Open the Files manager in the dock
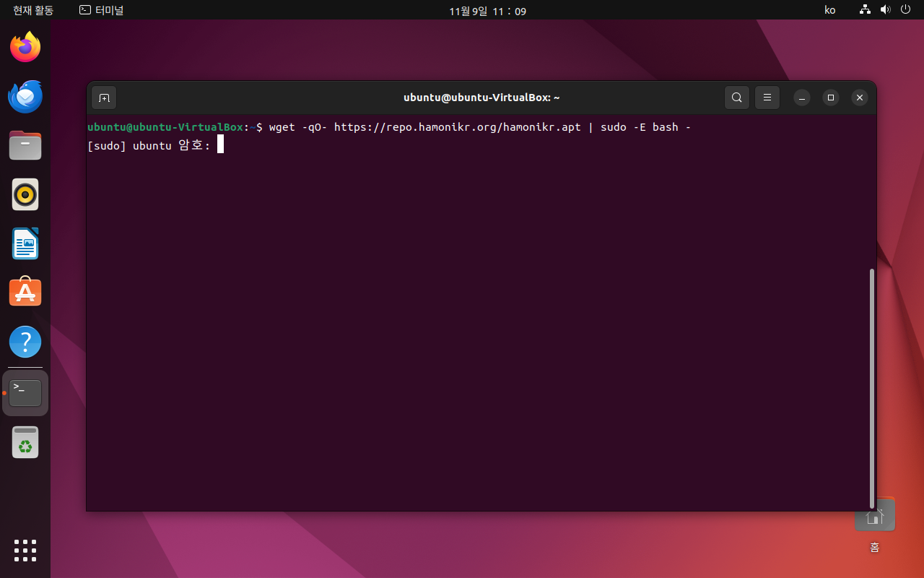924x578 pixels. click(25, 145)
